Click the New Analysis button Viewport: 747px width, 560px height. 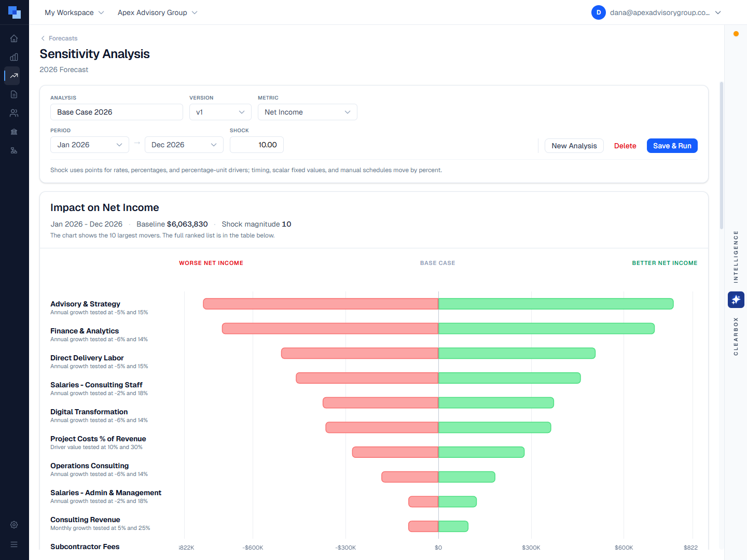pos(574,146)
